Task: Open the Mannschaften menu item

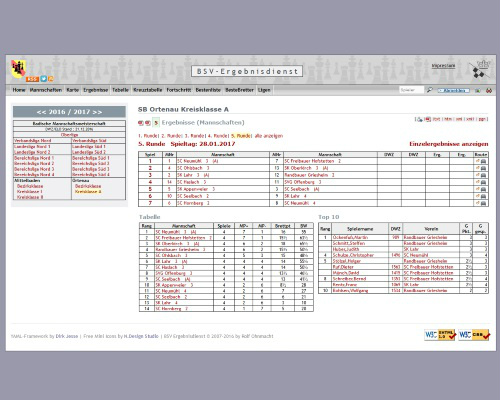Action: click(x=46, y=90)
